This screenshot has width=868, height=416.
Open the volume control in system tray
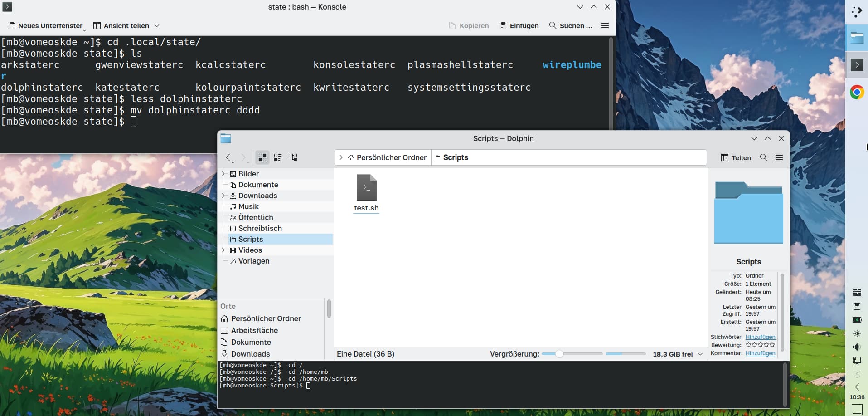coord(857,347)
